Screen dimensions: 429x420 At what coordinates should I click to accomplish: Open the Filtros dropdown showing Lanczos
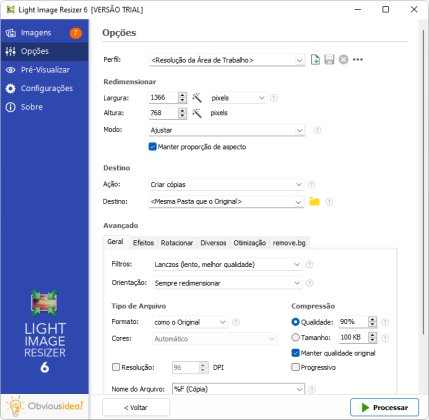point(227,264)
